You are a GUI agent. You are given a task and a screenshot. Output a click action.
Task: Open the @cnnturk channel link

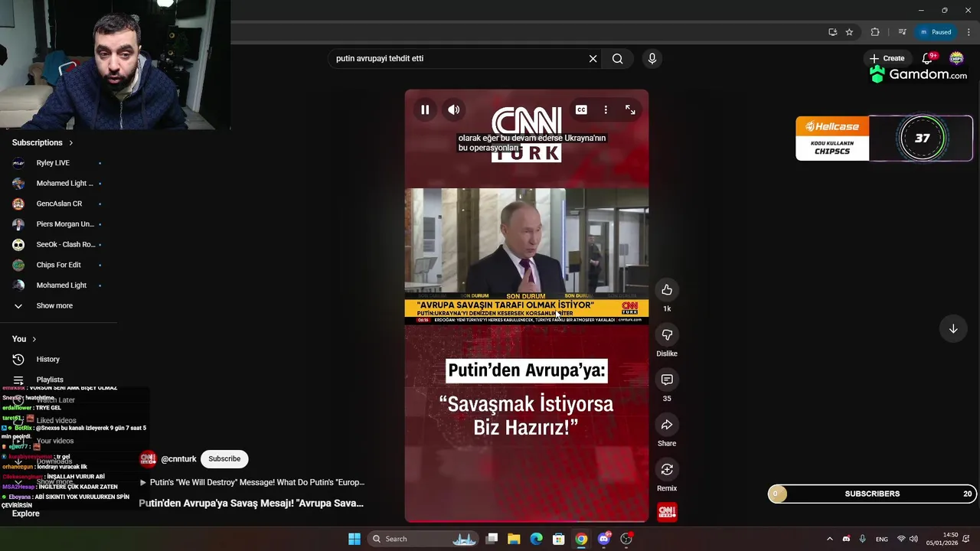(x=178, y=459)
